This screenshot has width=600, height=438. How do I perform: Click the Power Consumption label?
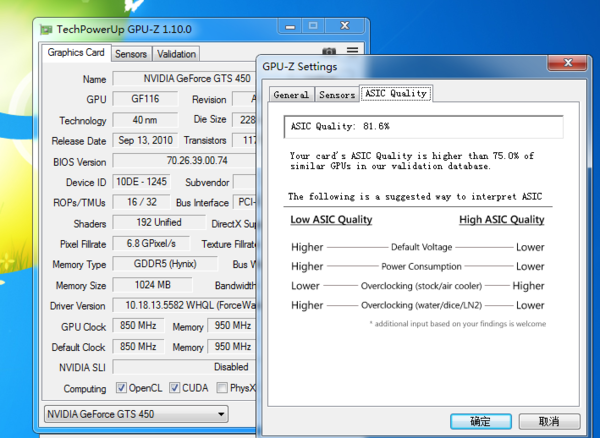[x=421, y=267]
